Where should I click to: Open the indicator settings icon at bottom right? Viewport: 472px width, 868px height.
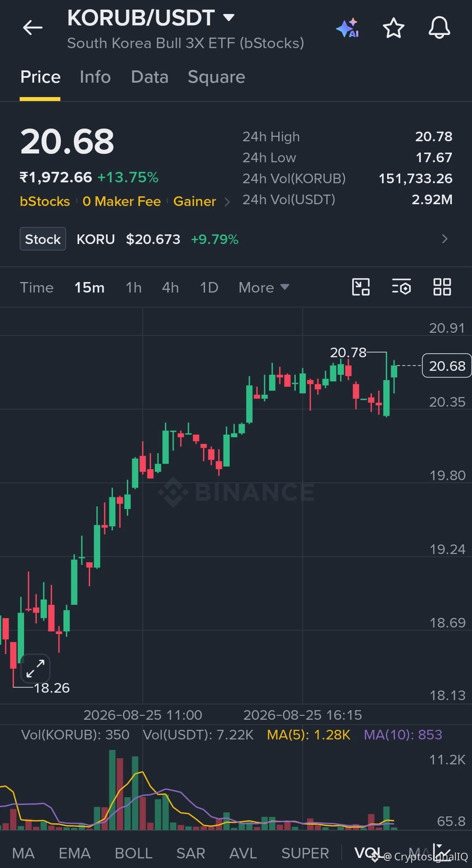coord(441,852)
